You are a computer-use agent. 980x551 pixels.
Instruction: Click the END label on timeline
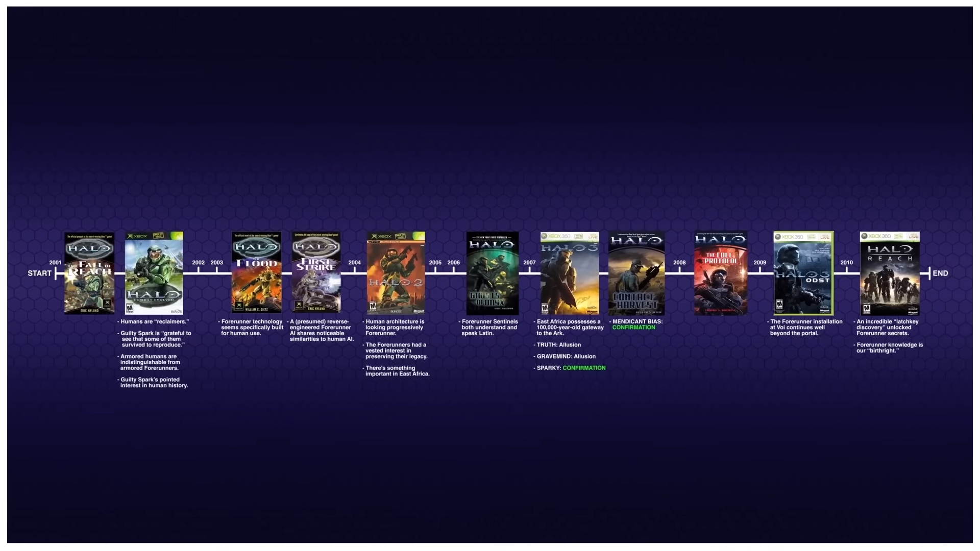[940, 273]
